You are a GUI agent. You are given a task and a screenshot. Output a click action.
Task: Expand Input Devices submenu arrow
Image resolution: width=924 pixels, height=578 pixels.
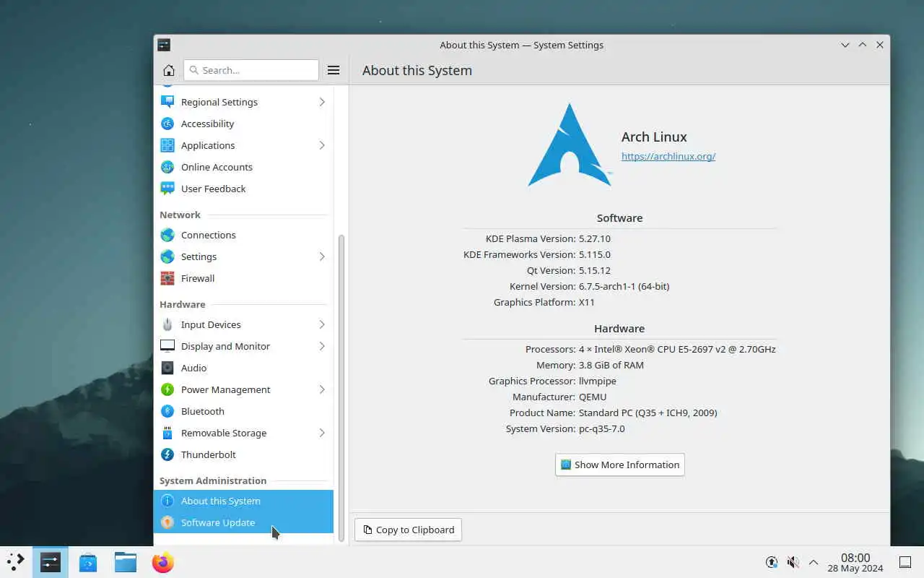point(322,324)
